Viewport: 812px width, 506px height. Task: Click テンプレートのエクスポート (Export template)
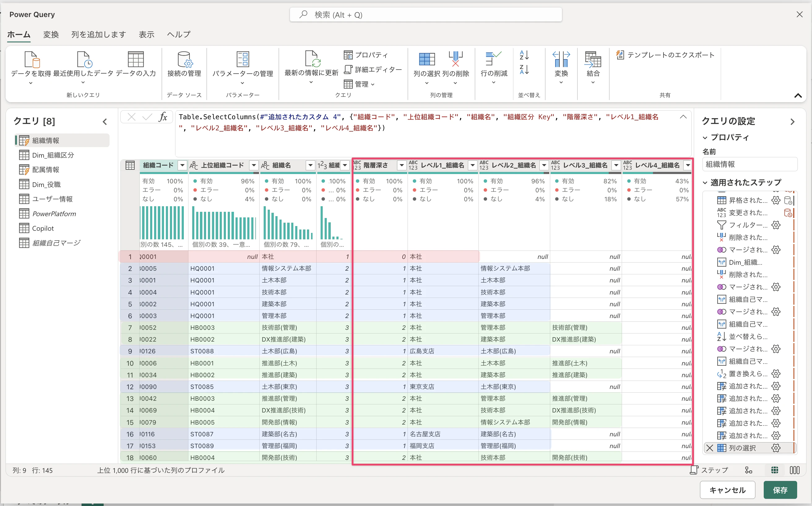pyautogui.click(x=665, y=55)
